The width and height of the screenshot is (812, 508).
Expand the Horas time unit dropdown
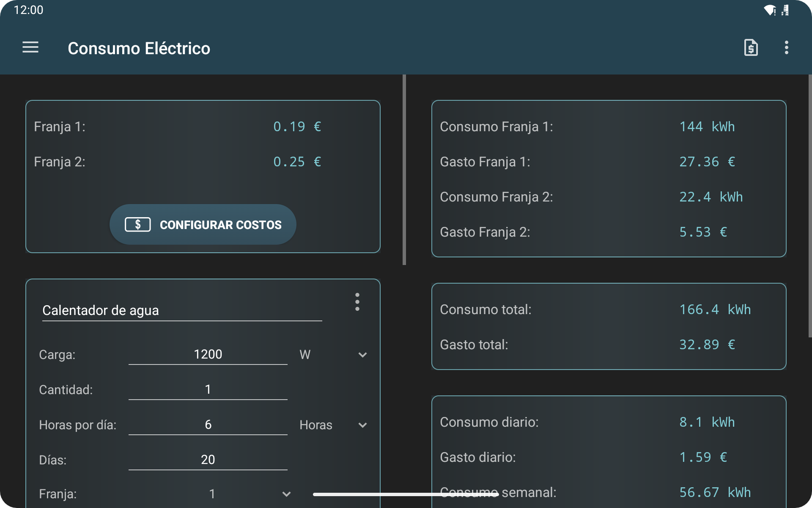pyautogui.click(x=333, y=425)
